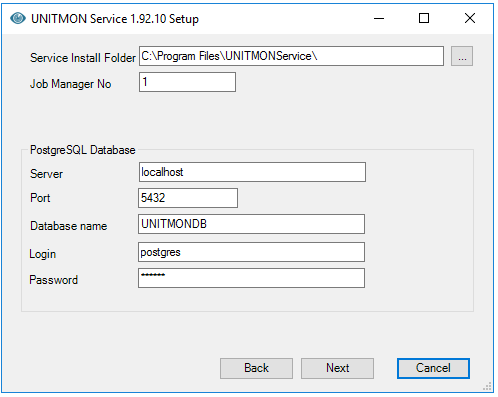Click the PostgreSQL Database group title
Screen dimensions: 498x397
pos(83,150)
